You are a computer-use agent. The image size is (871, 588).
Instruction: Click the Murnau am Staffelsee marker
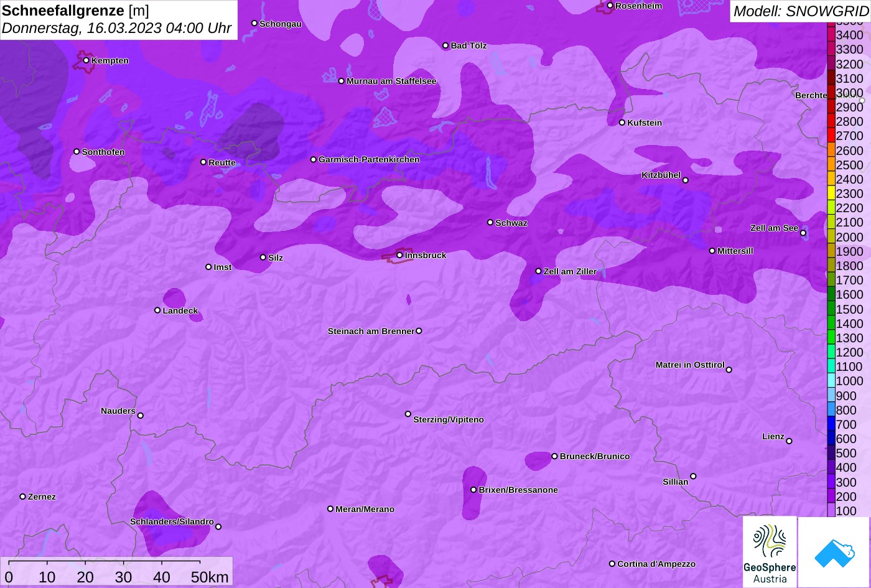341,81
